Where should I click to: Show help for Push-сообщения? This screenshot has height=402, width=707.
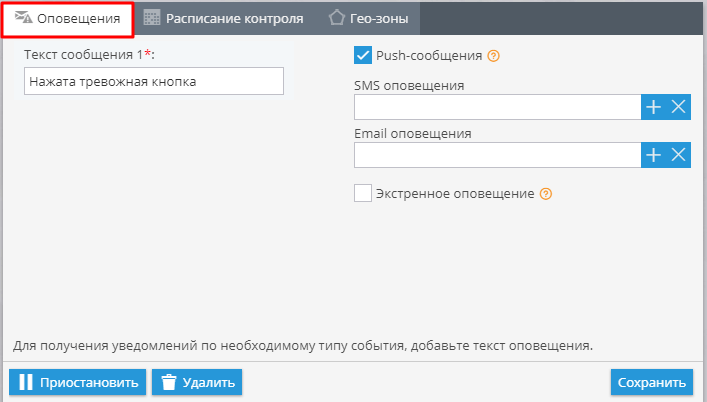(493, 56)
